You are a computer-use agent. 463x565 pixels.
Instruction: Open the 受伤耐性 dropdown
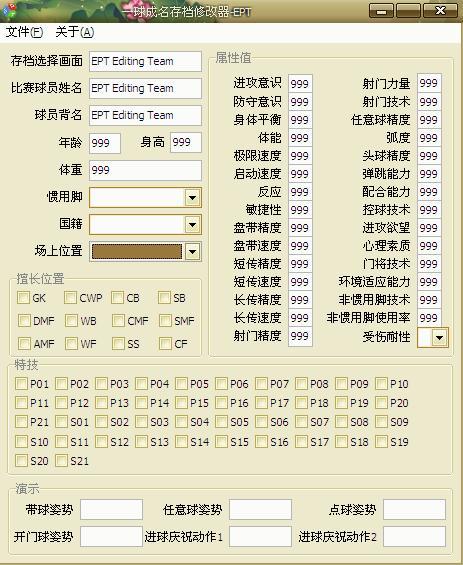point(433,337)
